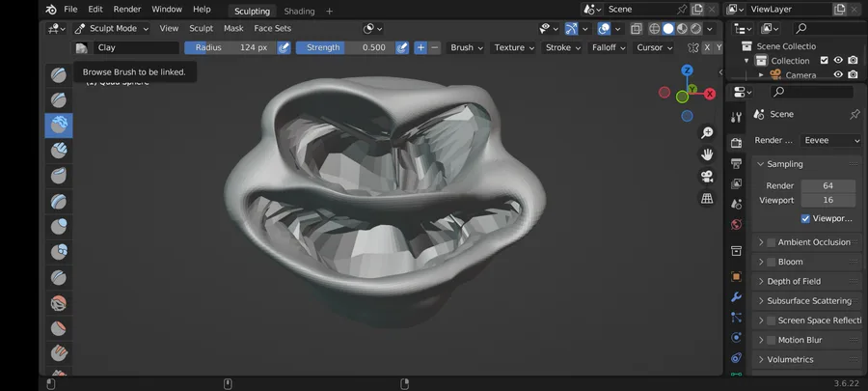Open the Tool properties tab icon

(737, 117)
